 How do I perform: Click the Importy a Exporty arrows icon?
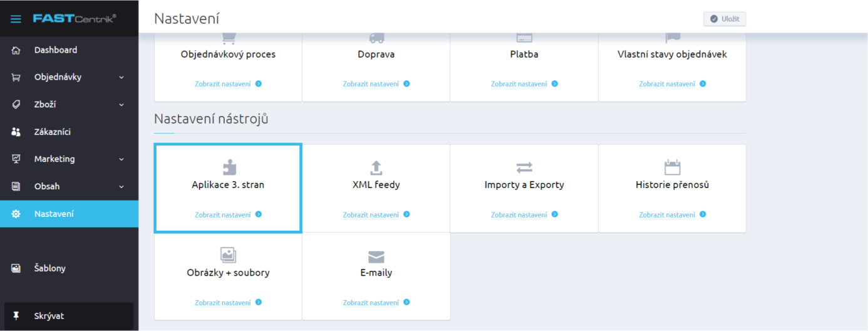[x=524, y=167]
